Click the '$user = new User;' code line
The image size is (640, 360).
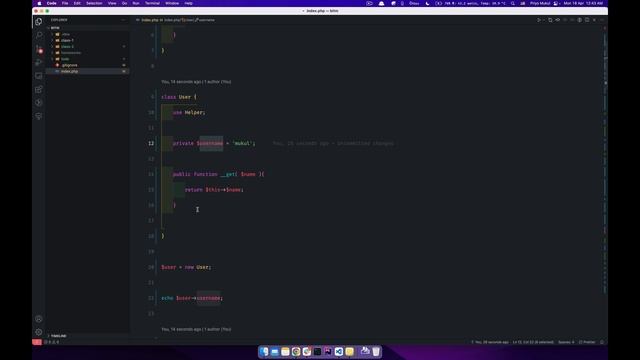tap(186, 267)
